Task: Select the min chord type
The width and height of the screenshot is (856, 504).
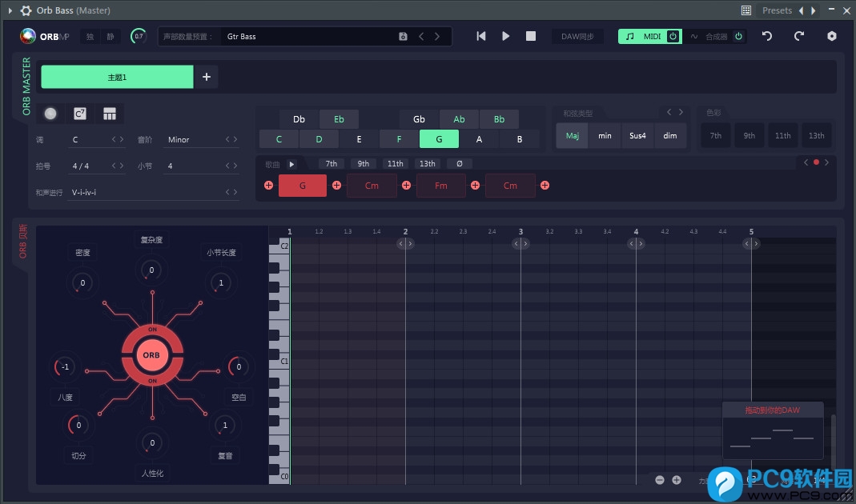Action: (605, 136)
